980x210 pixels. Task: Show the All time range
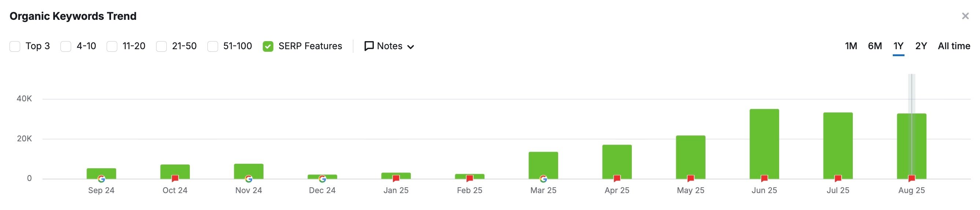coord(954,46)
